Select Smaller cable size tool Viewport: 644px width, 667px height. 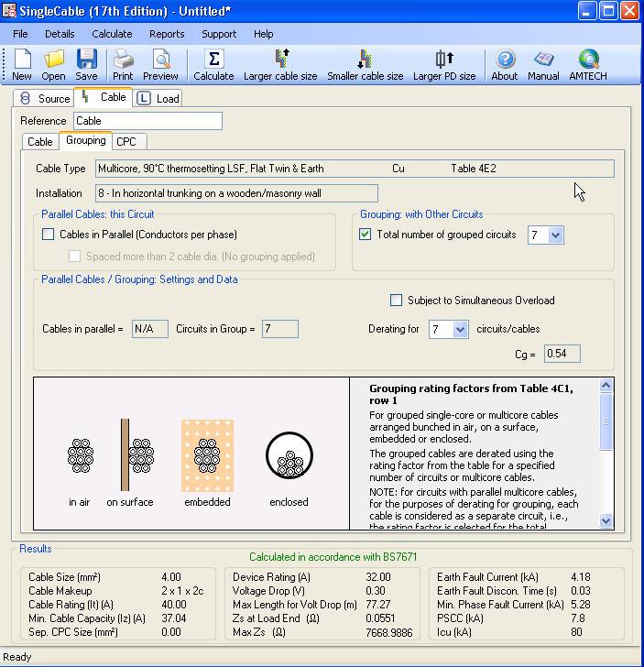point(365,64)
